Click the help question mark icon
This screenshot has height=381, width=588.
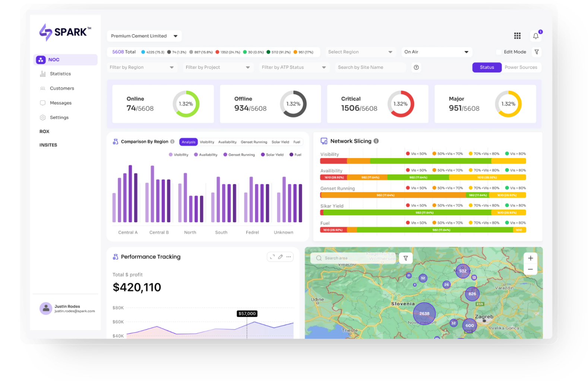(x=416, y=67)
